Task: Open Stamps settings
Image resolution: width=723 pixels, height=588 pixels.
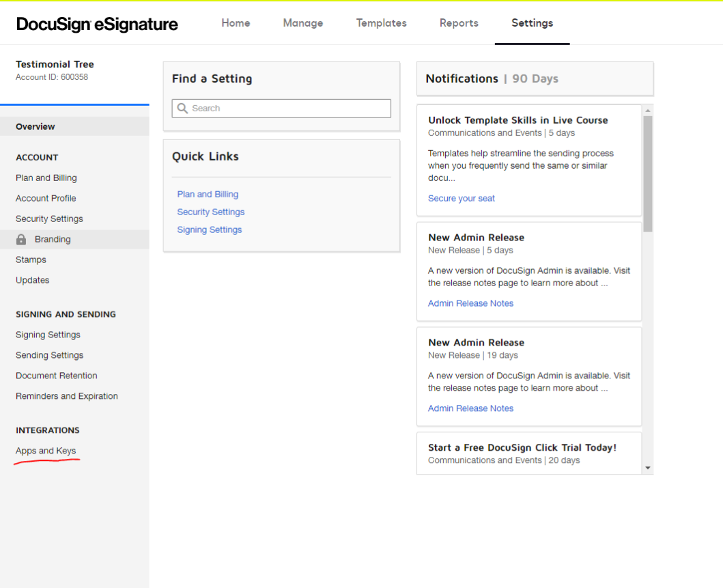Action: click(x=31, y=260)
